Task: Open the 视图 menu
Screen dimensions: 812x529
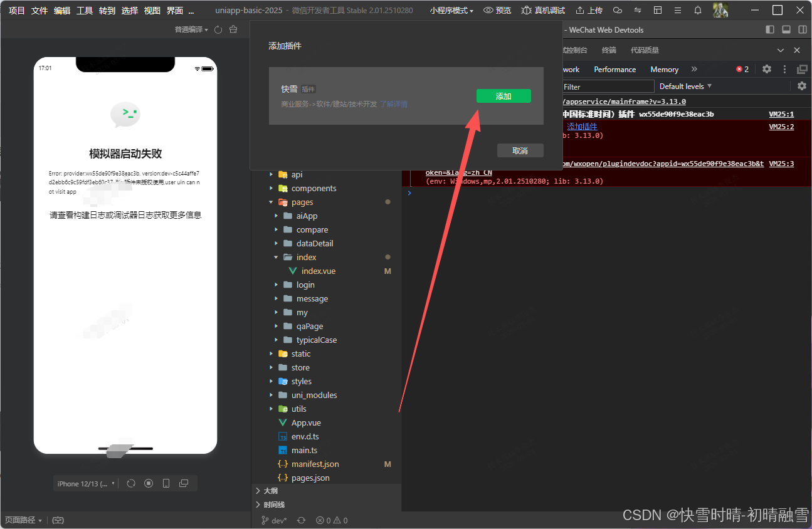Action: click(152, 11)
